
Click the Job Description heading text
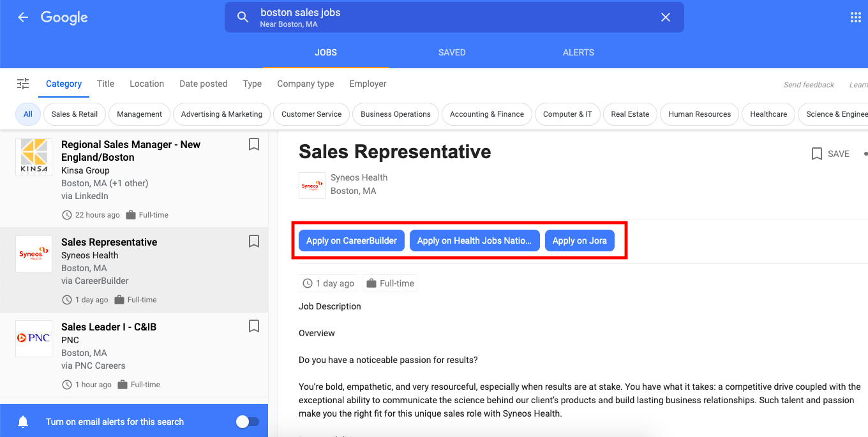[x=330, y=306]
